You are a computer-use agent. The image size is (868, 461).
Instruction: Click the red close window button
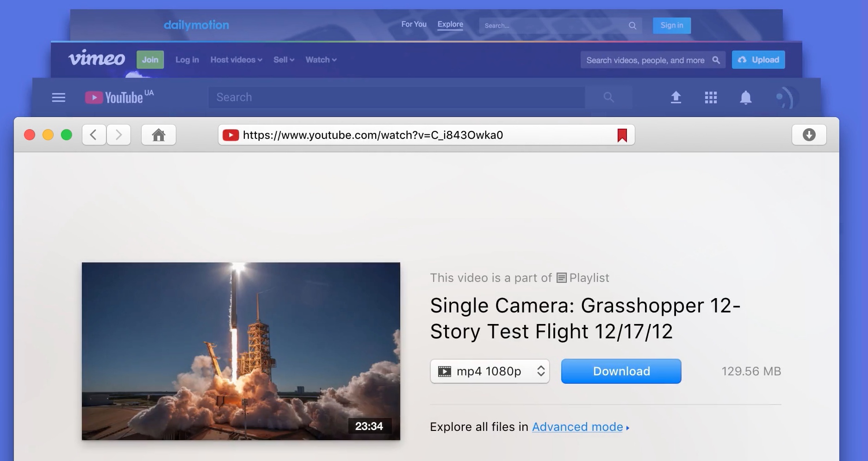pos(30,135)
